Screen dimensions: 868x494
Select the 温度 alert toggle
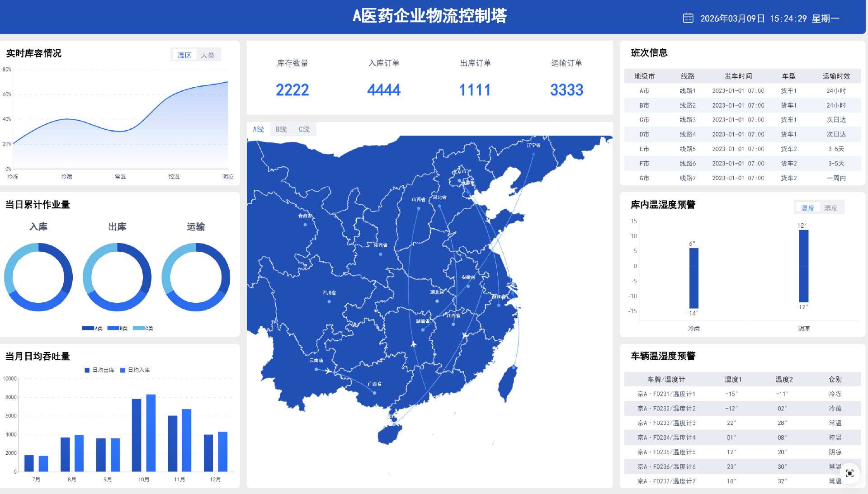pyautogui.click(x=807, y=208)
